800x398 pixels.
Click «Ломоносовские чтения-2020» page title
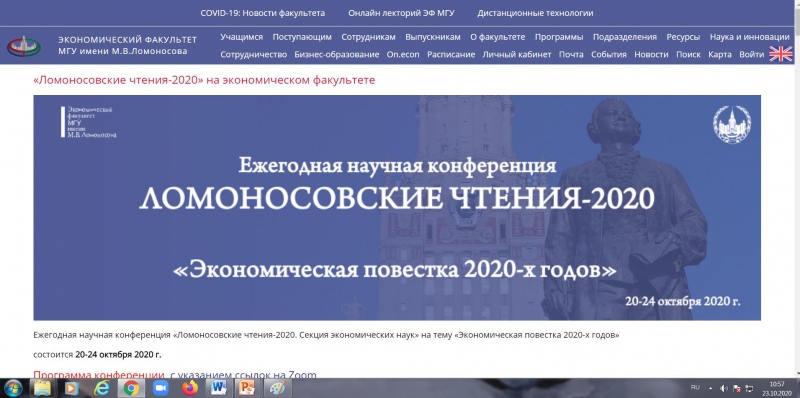coord(204,80)
